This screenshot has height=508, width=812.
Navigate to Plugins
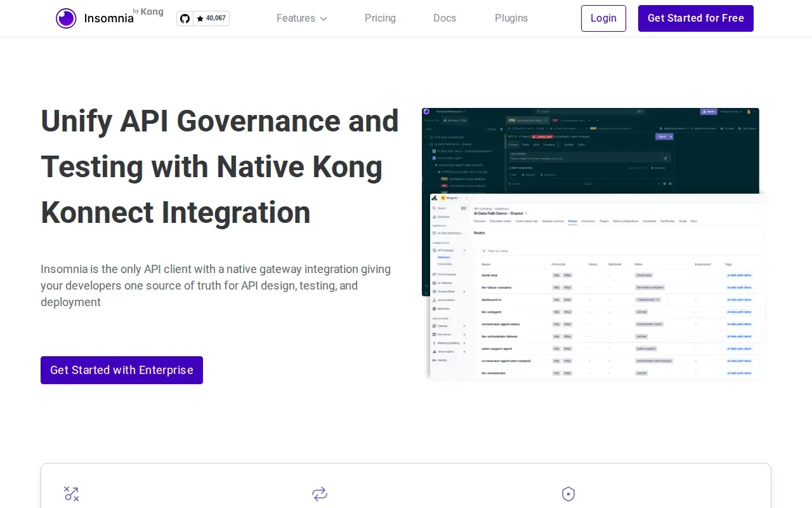[511, 18]
